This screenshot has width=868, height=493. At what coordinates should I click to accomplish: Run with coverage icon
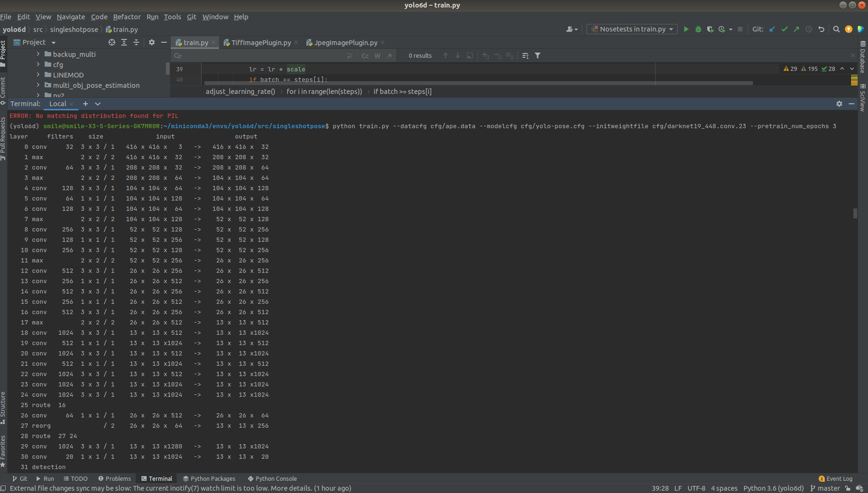(x=710, y=29)
